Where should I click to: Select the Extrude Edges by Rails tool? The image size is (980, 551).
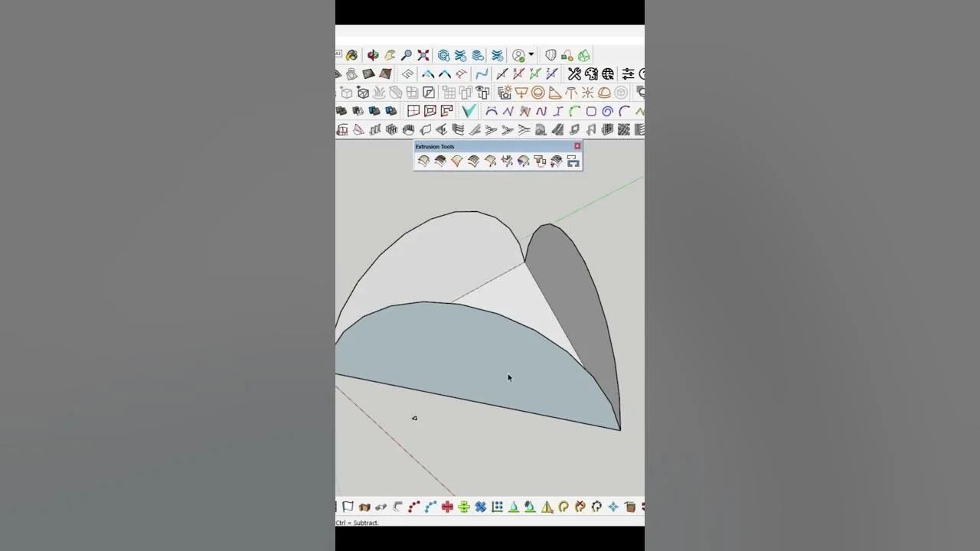(x=425, y=161)
